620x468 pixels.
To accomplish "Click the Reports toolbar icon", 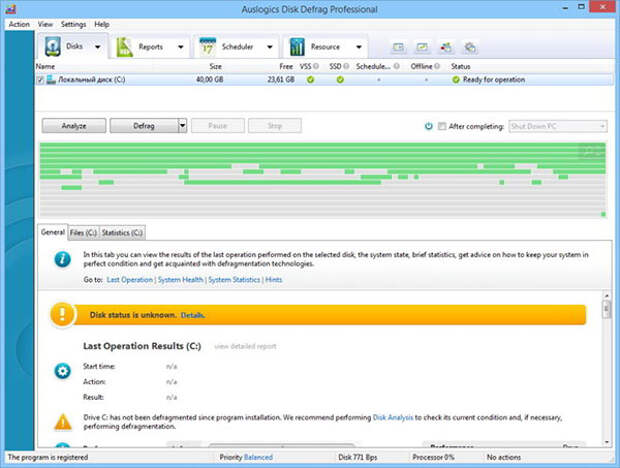I will pos(125,47).
